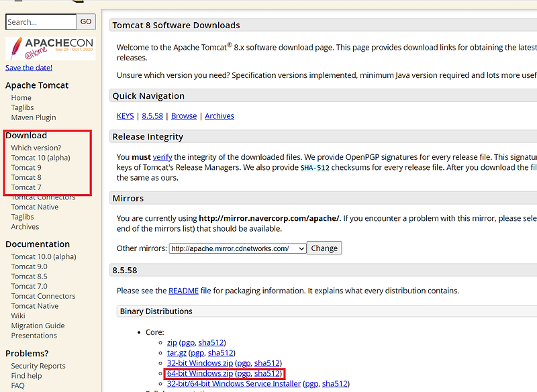537x392 pixels.
Task: Open Tomcat 9.0 documentation
Action: click(29, 266)
